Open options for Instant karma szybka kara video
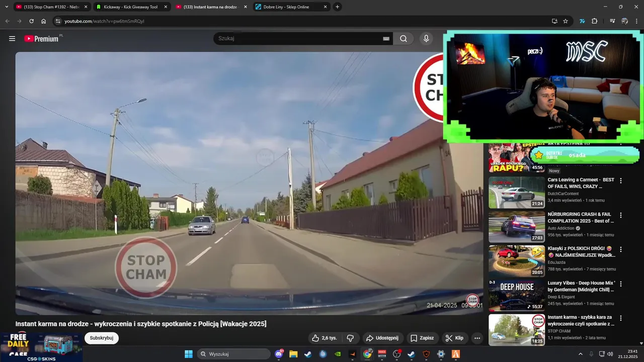Viewport: 644px width, 362px height. (x=620, y=318)
